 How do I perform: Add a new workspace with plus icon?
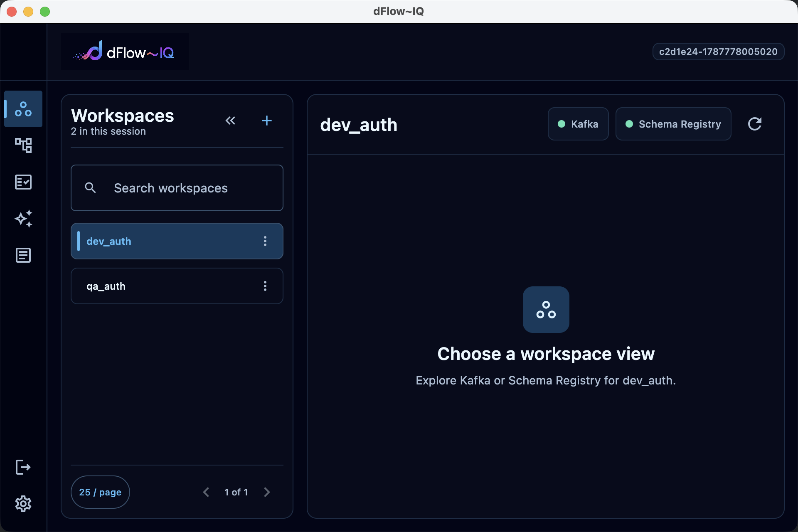[x=267, y=121]
